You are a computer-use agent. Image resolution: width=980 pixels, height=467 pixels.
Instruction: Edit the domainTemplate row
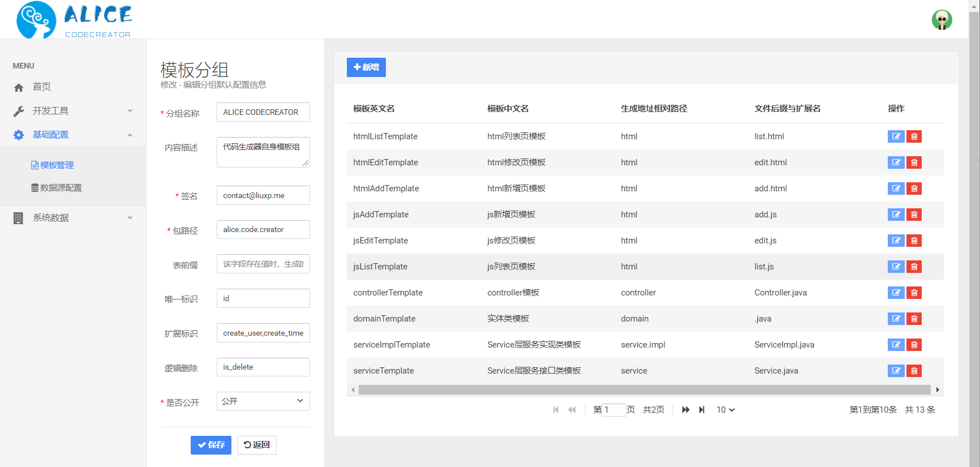coord(896,319)
